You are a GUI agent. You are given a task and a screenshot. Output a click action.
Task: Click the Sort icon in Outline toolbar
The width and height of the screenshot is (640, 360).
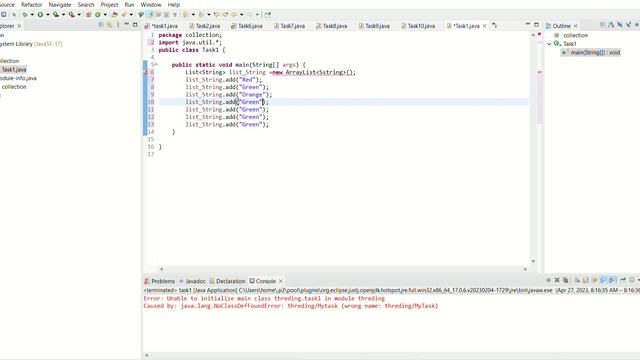point(611,25)
